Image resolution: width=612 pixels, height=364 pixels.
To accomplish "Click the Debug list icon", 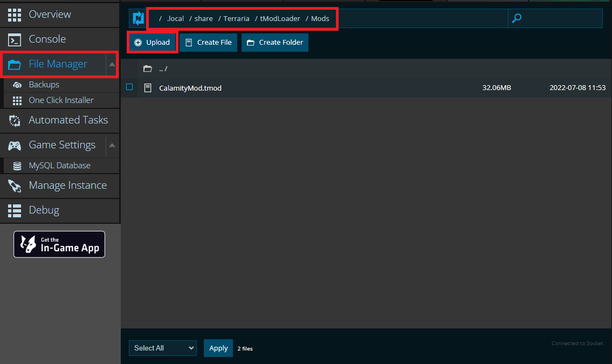I will point(15,210).
